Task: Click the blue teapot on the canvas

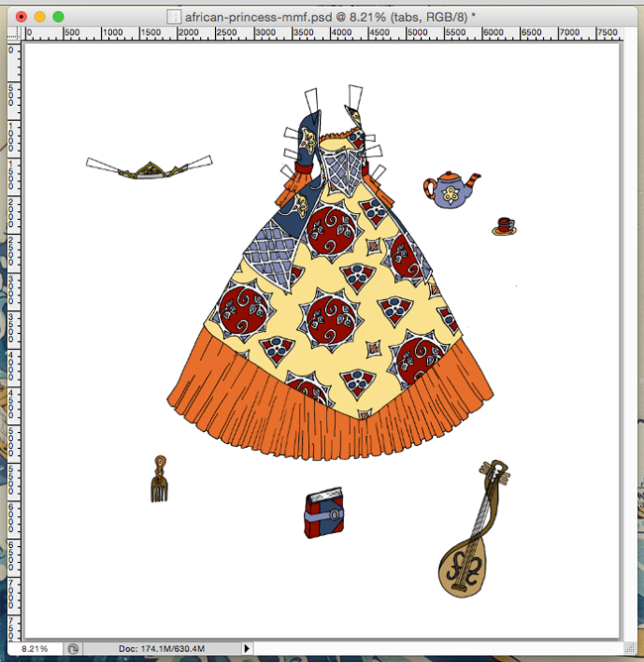Action: pos(452,190)
